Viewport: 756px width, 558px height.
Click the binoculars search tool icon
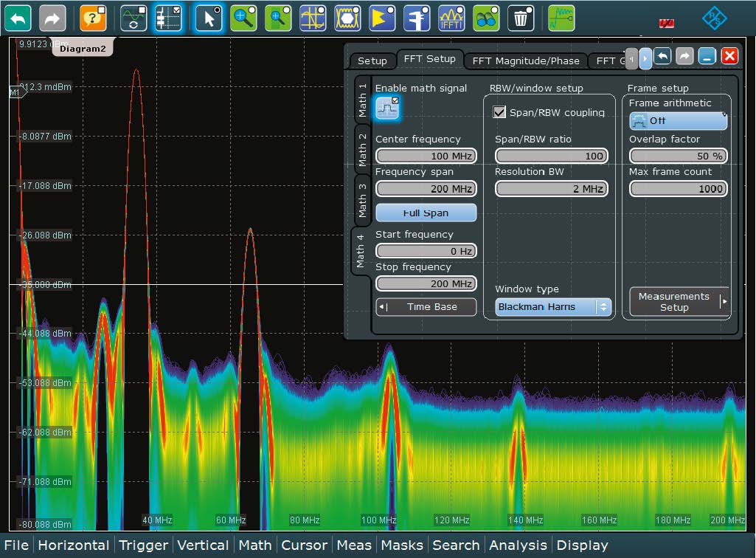pos(486,17)
